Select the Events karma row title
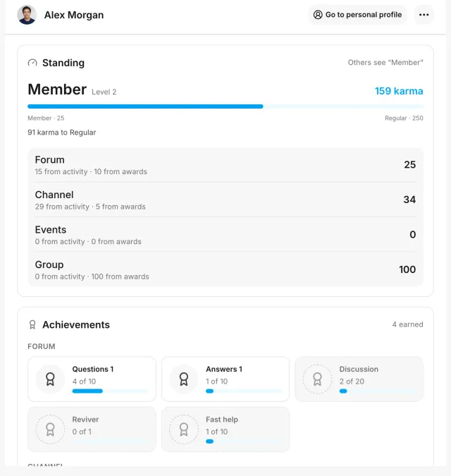 tap(51, 230)
